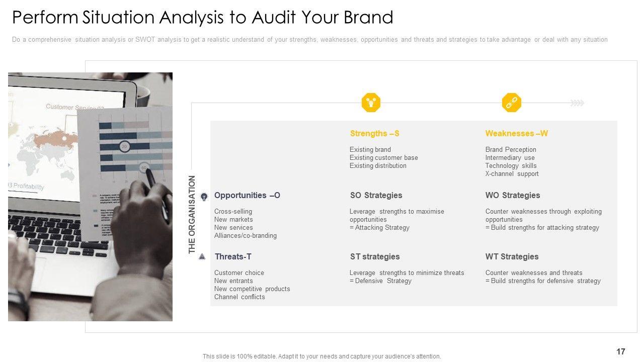
Task: Click the editable-slide footer note
Action: (321, 356)
